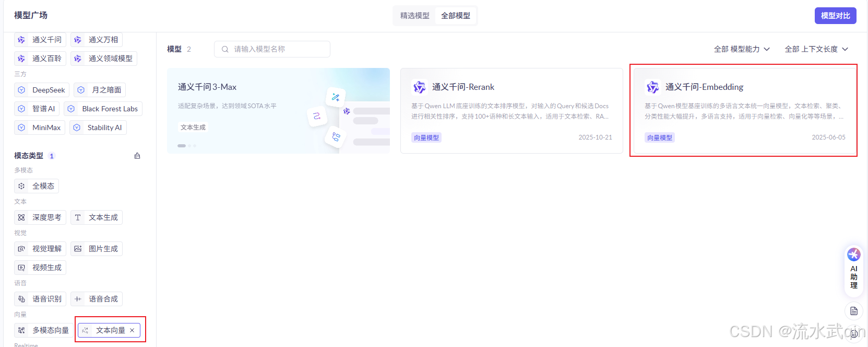Click the floating document icon button
Viewport: 868px width, 347px height.
[x=854, y=311]
